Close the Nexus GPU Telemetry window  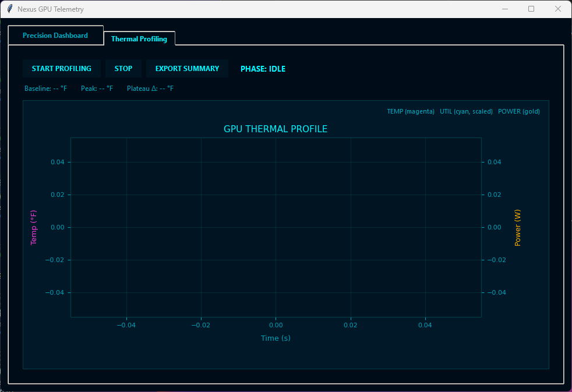(x=558, y=9)
